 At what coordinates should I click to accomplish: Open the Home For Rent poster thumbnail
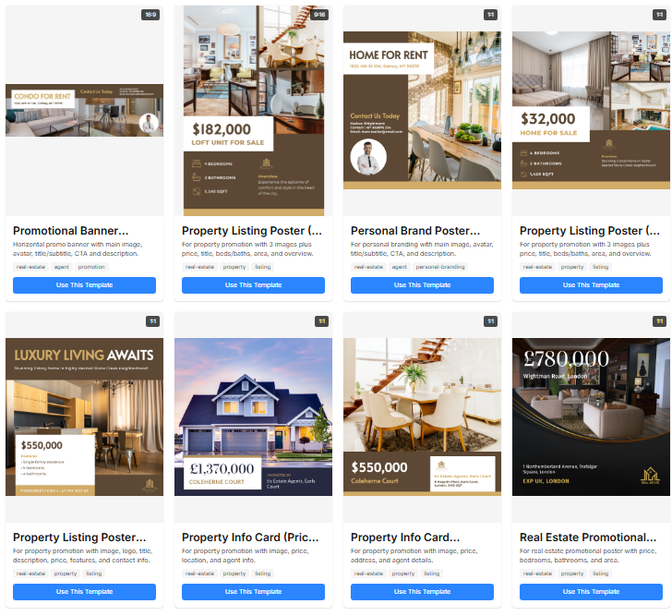(x=422, y=110)
